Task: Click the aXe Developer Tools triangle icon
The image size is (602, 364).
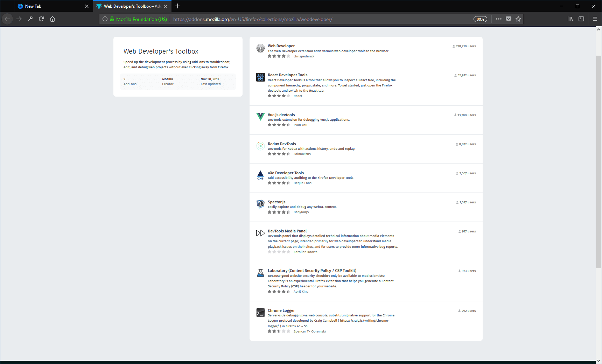Action: [x=260, y=175]
